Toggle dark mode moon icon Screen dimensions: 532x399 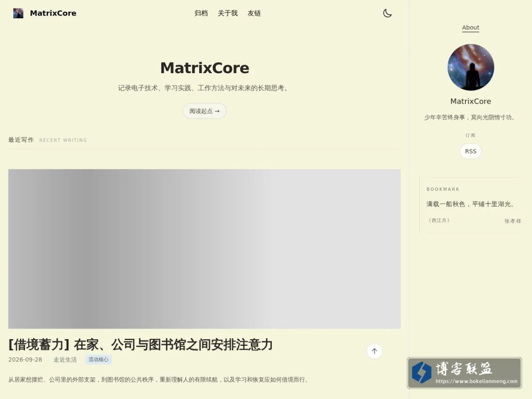[x=387, y=13]
